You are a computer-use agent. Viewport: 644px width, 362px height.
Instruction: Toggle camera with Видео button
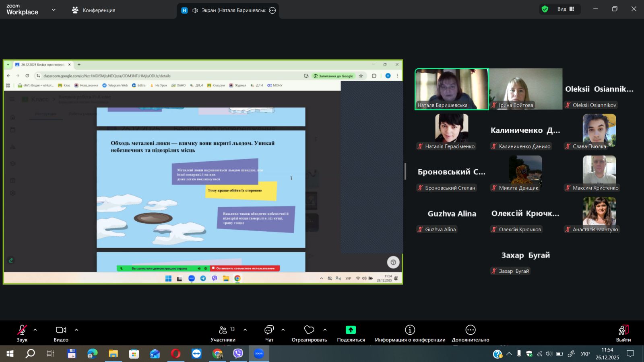[61, 330]
